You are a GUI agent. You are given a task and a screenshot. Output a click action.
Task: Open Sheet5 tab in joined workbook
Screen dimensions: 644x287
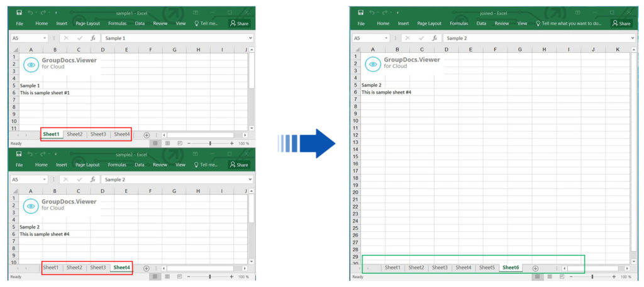487,268
